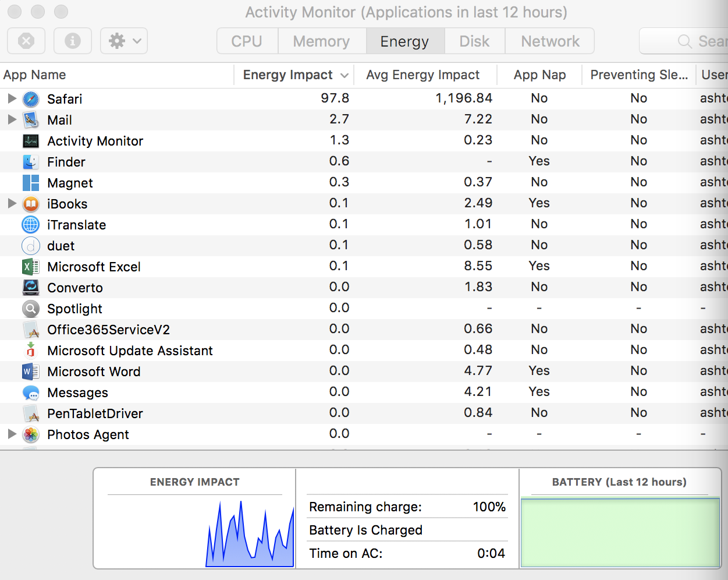The image size is (728, 580).
Task: Open the Disk tab
Action: (475, 41)
